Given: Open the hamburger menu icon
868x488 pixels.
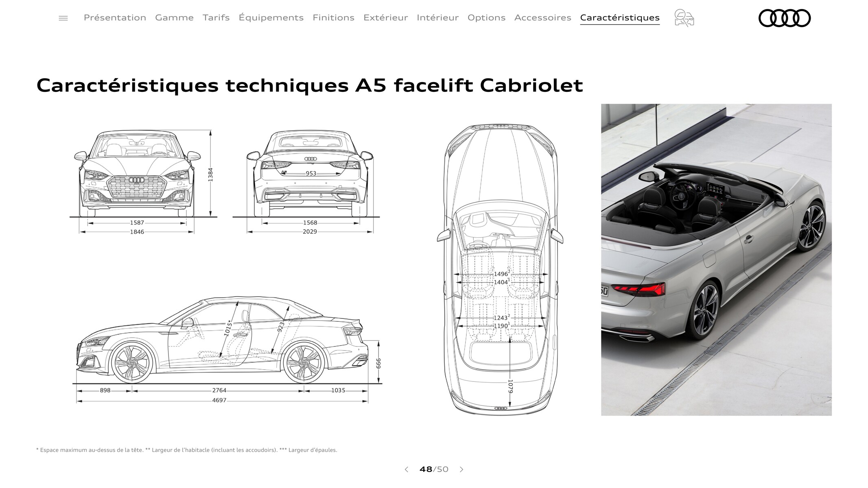Looking at the screenshot, I should click(63, 18).
